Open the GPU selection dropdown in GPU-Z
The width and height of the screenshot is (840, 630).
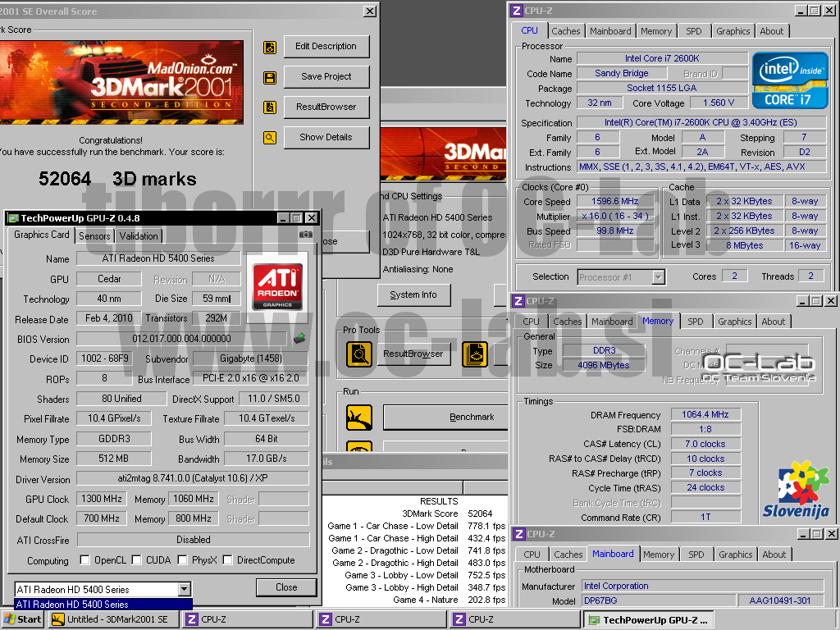coord(185,589)
